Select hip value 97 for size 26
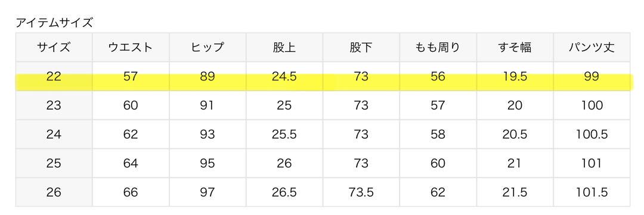This screenshot has height=215, width=644. click(x=208, y=192)
